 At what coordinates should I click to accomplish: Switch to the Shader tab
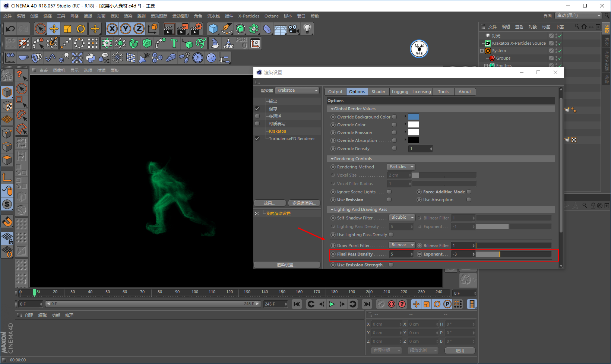[379, 92]
